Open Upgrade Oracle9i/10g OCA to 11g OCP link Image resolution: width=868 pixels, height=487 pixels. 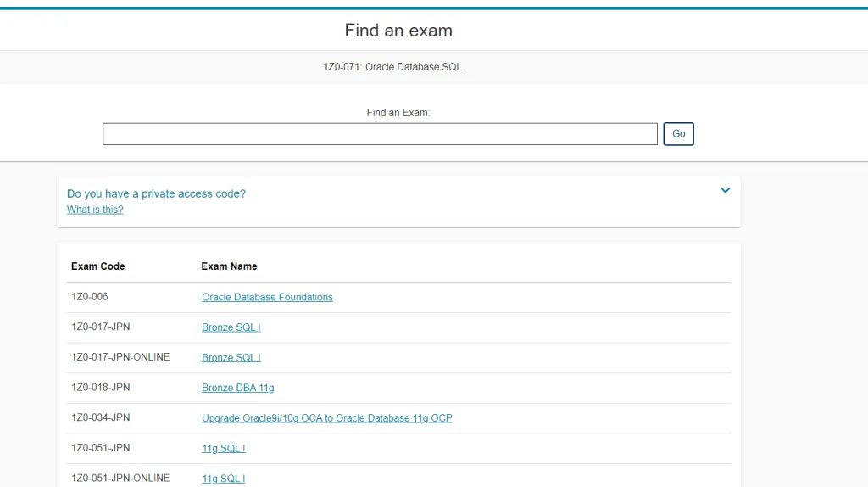(x=326, y=418)
